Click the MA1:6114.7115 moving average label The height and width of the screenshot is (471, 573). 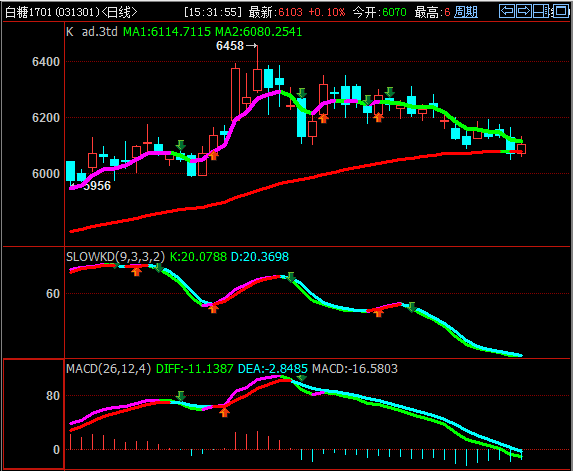[167, 32]
